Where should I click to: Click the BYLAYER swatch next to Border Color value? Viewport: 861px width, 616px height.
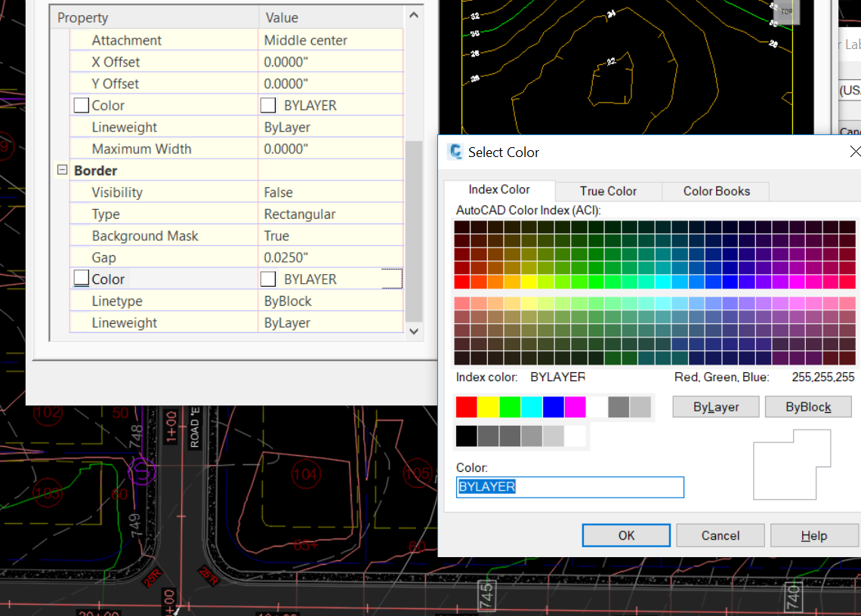(x=269, y=278)
